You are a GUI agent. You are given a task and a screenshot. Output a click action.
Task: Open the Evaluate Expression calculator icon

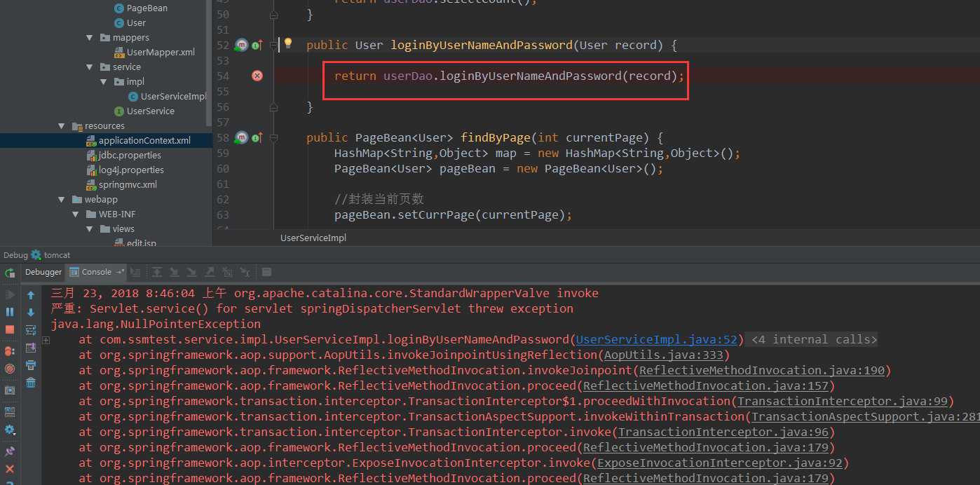(x=266, y=272)
